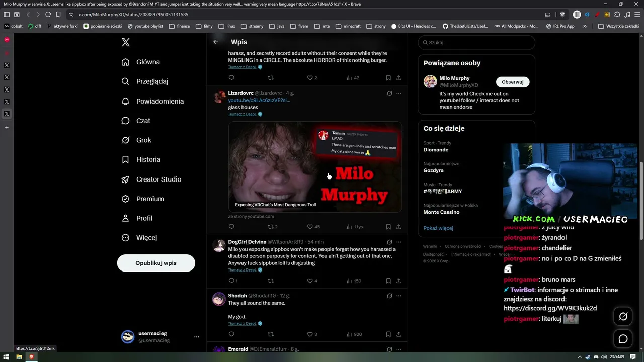The height and width of the screenshot is (362, 644).
Task: Expand the Wszystkie zakładki folder
Action: (618, 26)
